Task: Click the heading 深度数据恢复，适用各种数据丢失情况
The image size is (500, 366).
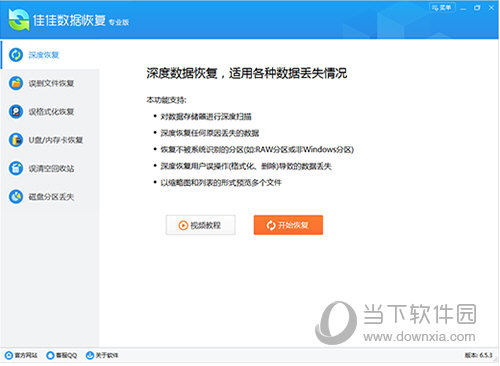Action: point(247,73)
